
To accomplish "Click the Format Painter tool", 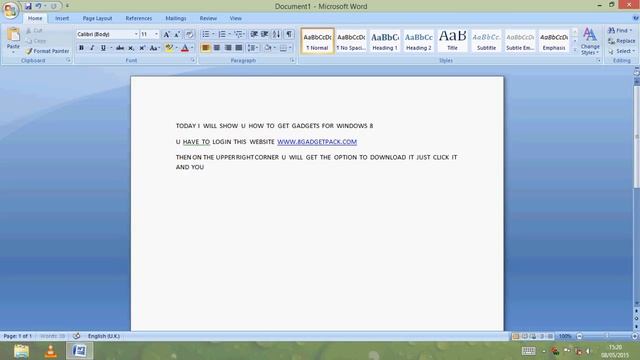I will click(47, 51).
